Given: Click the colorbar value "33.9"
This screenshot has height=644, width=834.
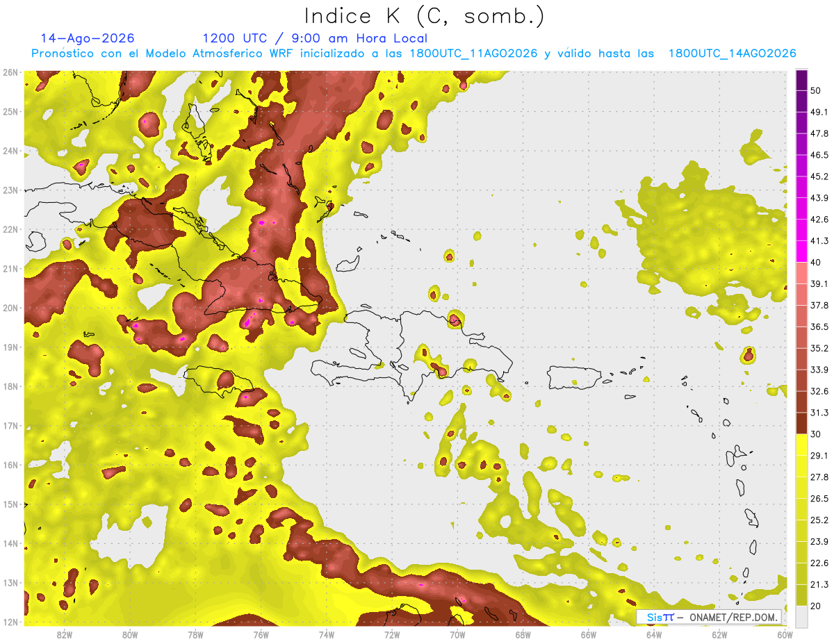Looking at the screenshot, I should pos(819,370).
